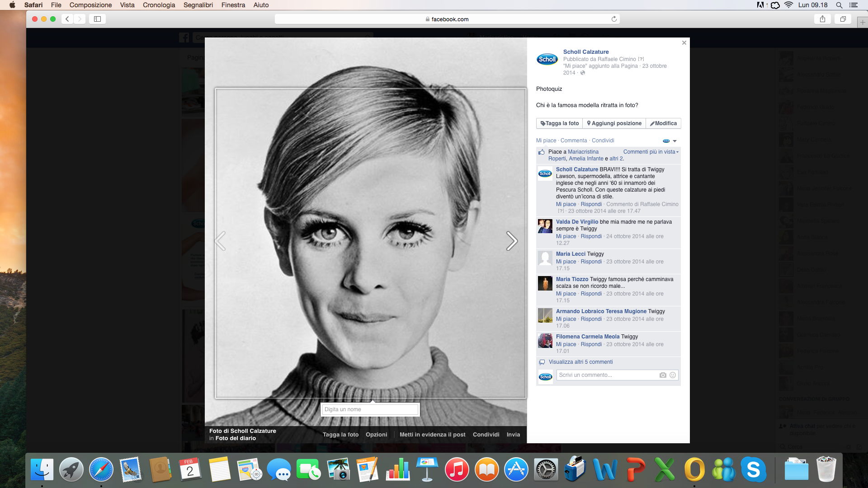Image resolution: width=868 pixels, height=488 pixels.
Task: Click Invia below the photo
Action: click(x=513, y=435)
